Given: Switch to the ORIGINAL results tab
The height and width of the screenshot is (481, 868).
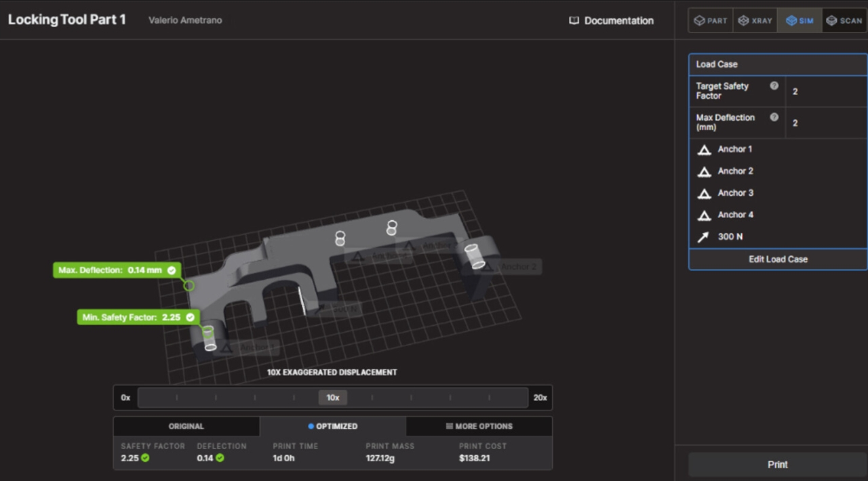Looking at the screenshot, I should [186, 426].
